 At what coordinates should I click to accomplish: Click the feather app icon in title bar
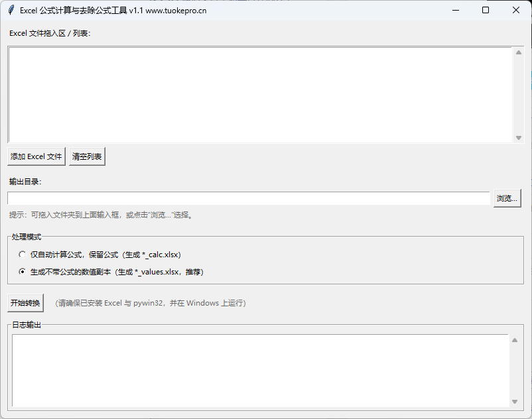[x=11, y=10]
